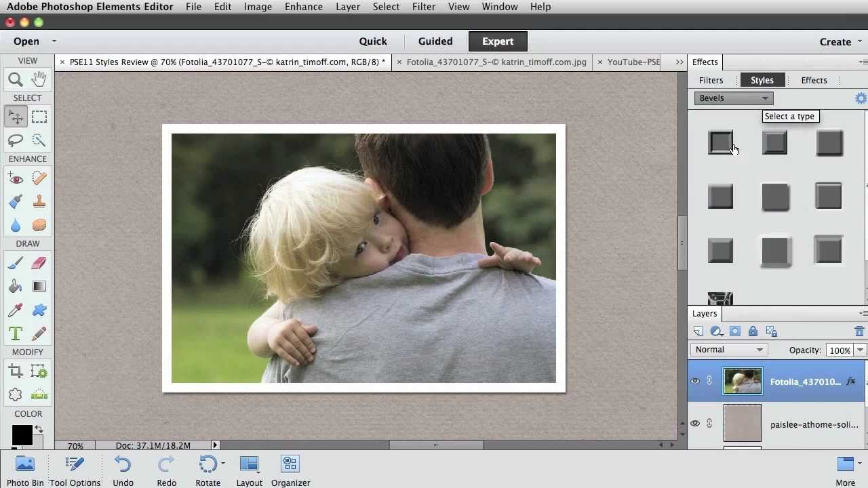The width and height of the screenshot is (868, 488).
Task: Click the Open button
Action: point(26,41)
